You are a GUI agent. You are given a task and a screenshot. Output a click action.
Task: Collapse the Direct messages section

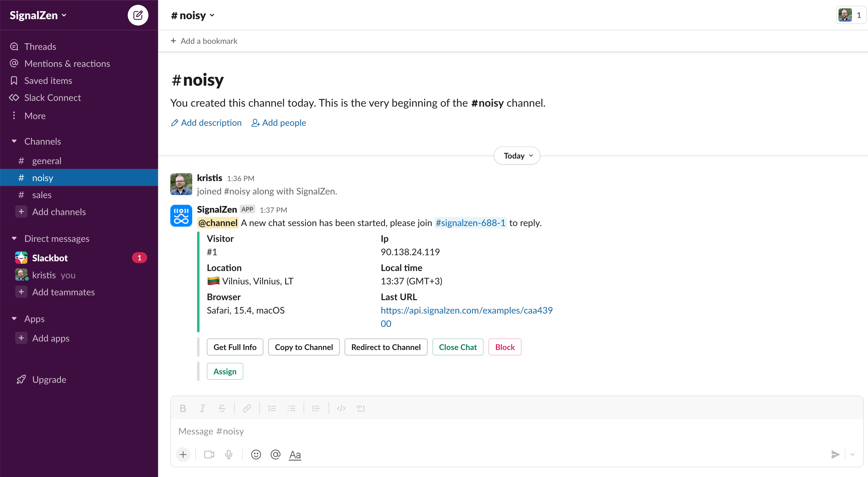click(x=14, y=239)
